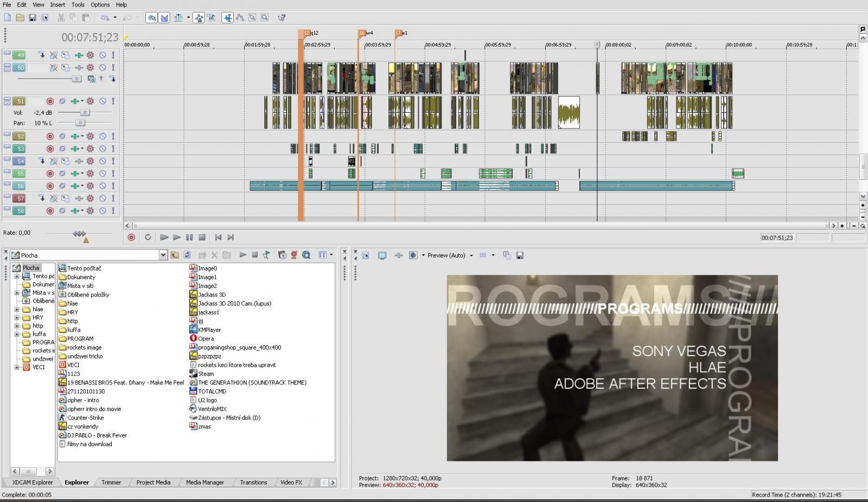The width and height of the screenshot is (868, 502).
Task: Click the Undo icon in main toolbar
Action: point(105,18)
